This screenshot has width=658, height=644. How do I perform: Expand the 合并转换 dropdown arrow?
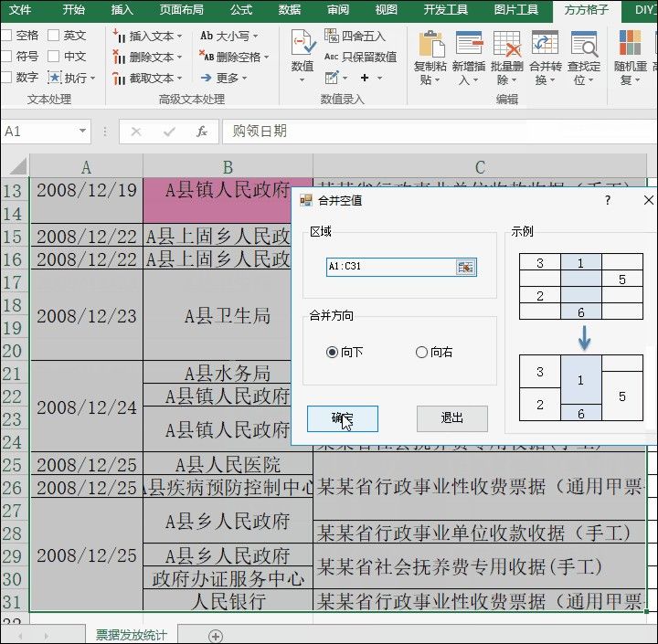pos(552,79)
